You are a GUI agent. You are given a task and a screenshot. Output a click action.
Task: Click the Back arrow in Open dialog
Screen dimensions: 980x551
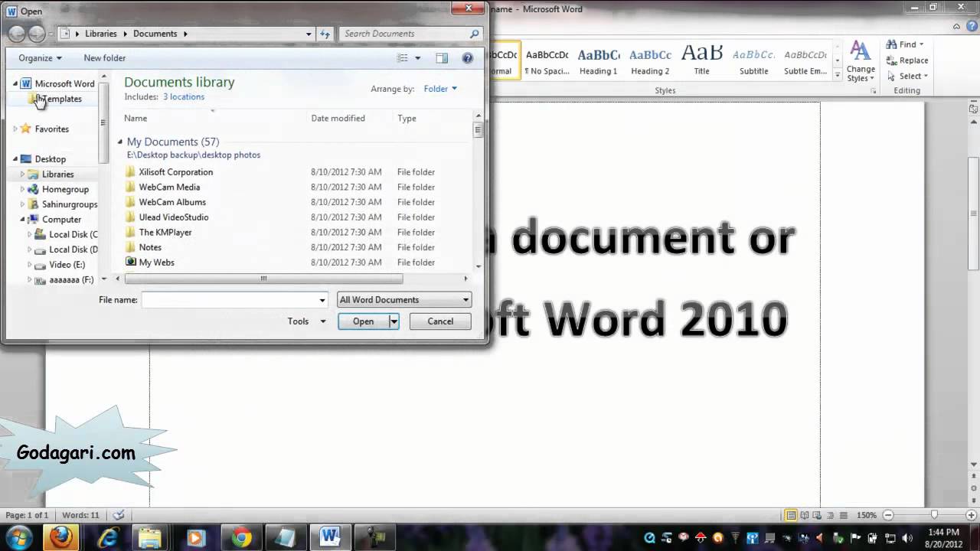17,34
